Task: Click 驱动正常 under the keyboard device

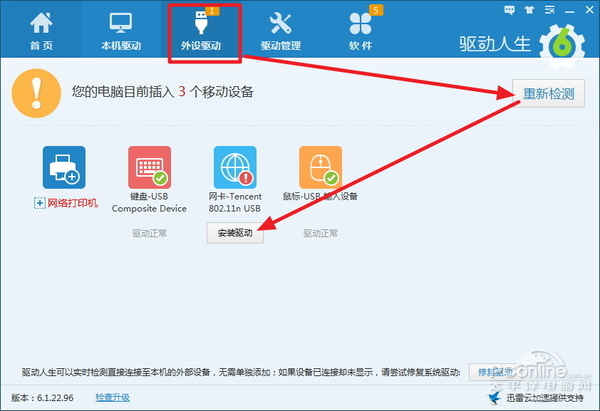Action: (x=150, y=233)
